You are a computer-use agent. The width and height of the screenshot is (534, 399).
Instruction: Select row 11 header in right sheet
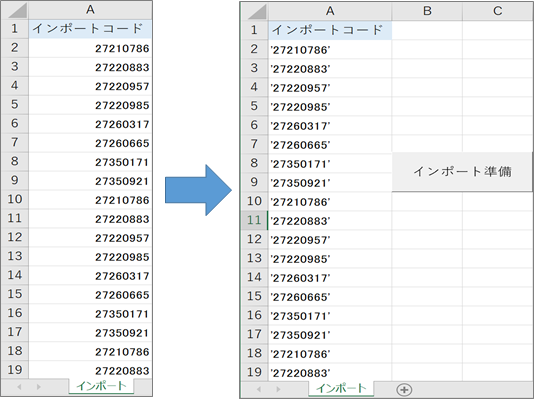click(x=254, y=220)
